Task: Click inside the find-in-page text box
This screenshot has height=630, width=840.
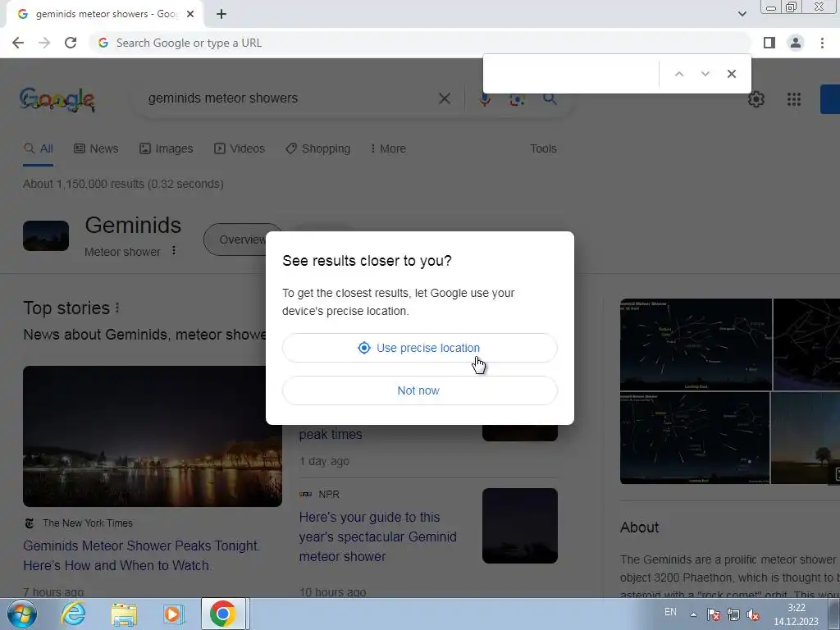Action: (571, 74)
